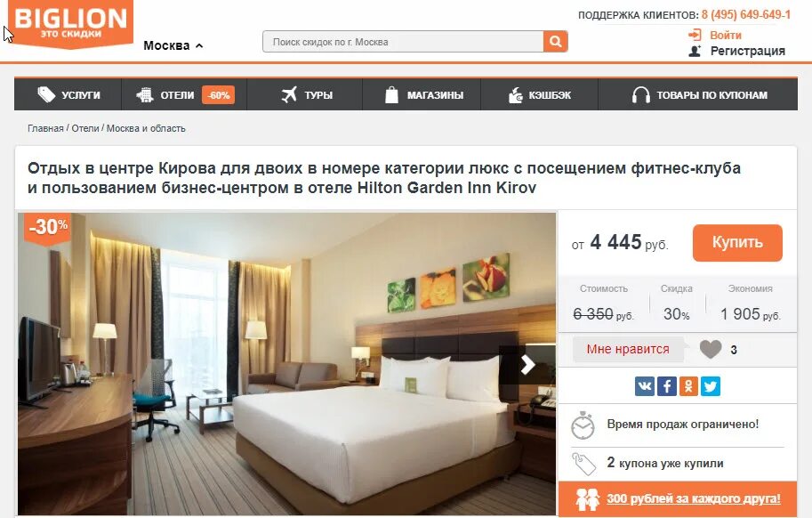Click the Москва и область breadcrumb

(146, 128)
